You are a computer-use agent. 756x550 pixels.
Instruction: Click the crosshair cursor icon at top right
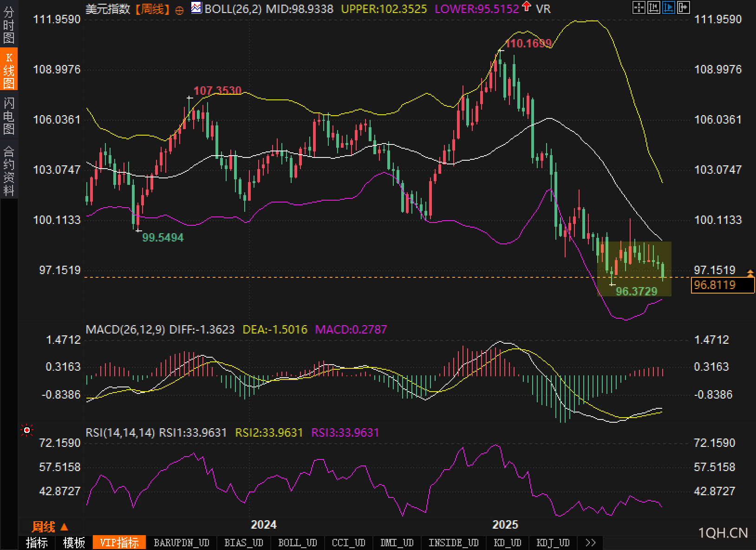coord(639,7)
